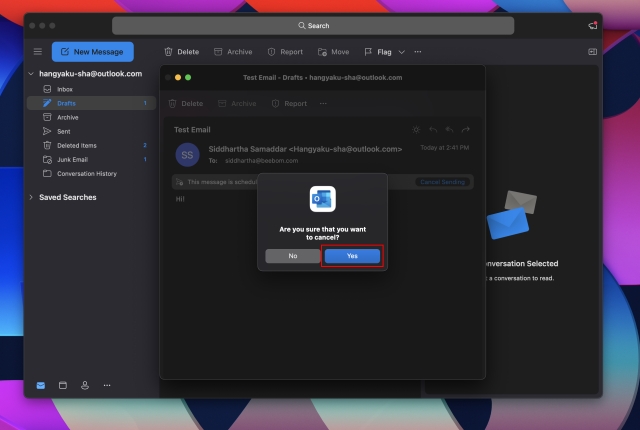The image size is (640, 430).
Task: Click the Outlook app icon in dialog
Action: [322, 199]
